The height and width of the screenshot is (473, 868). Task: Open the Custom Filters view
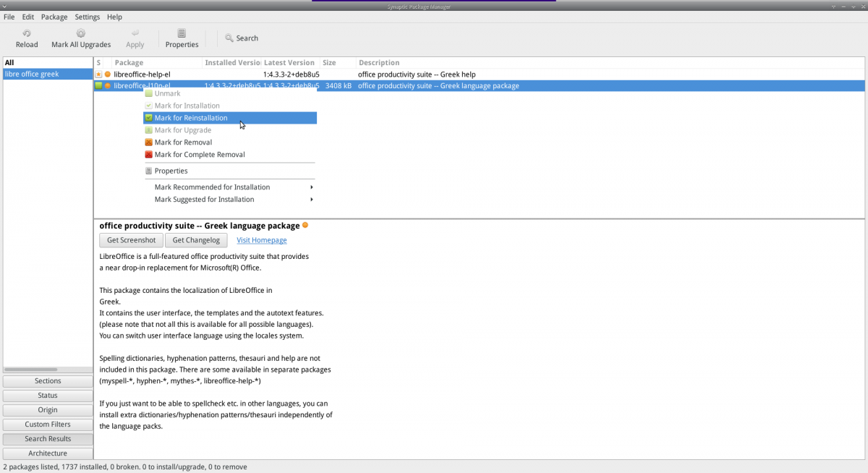click(x=48, y=425)
